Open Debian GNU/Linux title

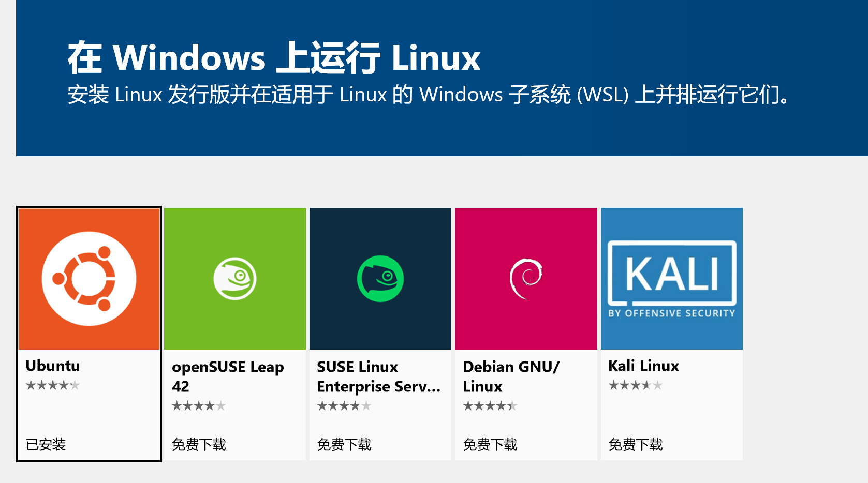[511, 376]
